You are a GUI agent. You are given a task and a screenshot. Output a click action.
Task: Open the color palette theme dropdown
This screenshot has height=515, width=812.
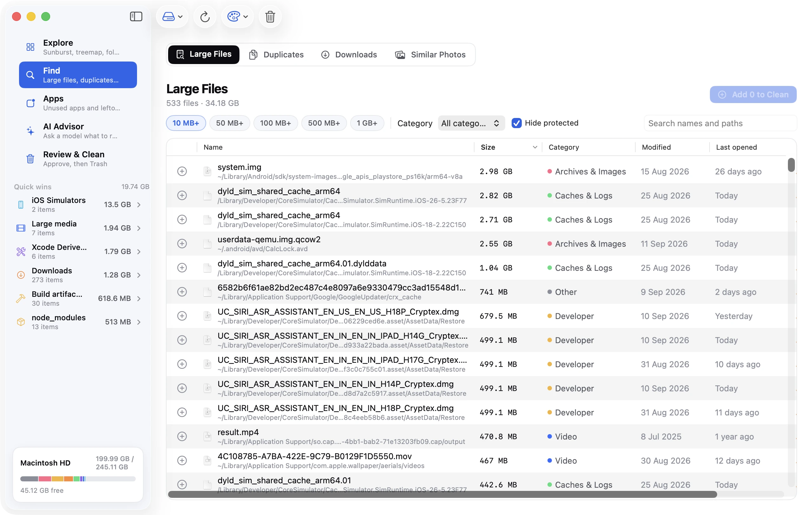tap(237, 16)
